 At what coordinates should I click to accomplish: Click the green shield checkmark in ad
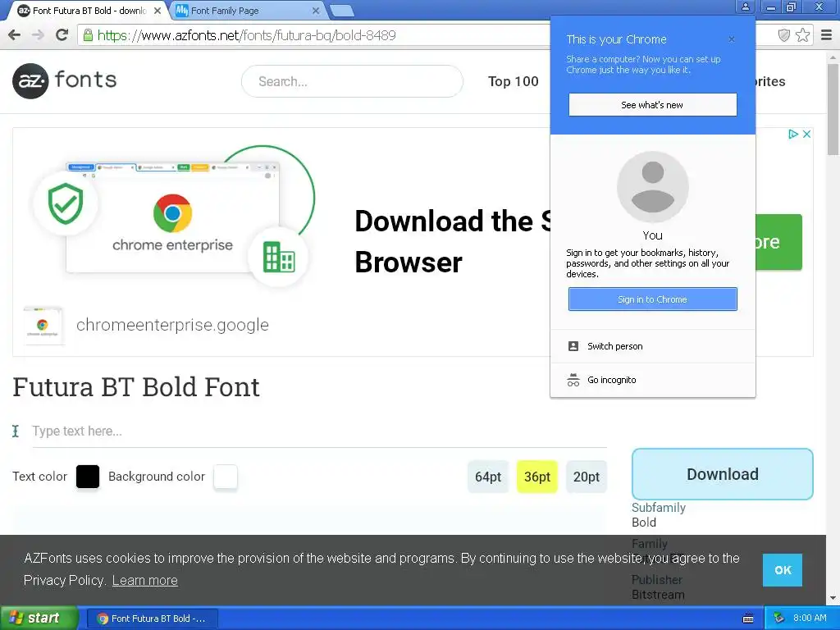pos(66,203)
